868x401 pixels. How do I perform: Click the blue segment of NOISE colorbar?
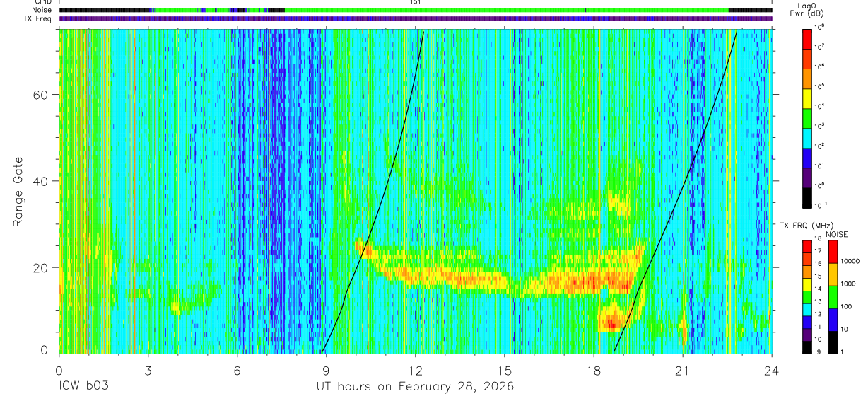pos(833,319)
